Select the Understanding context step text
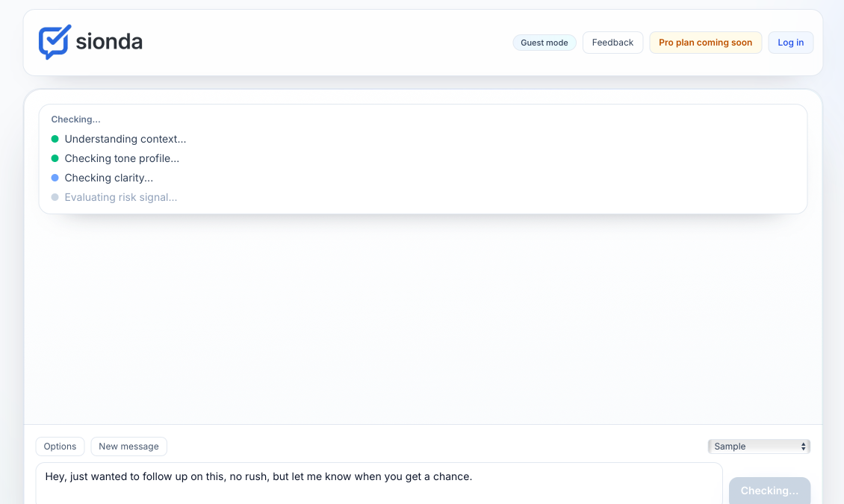 tap(125, 139)
